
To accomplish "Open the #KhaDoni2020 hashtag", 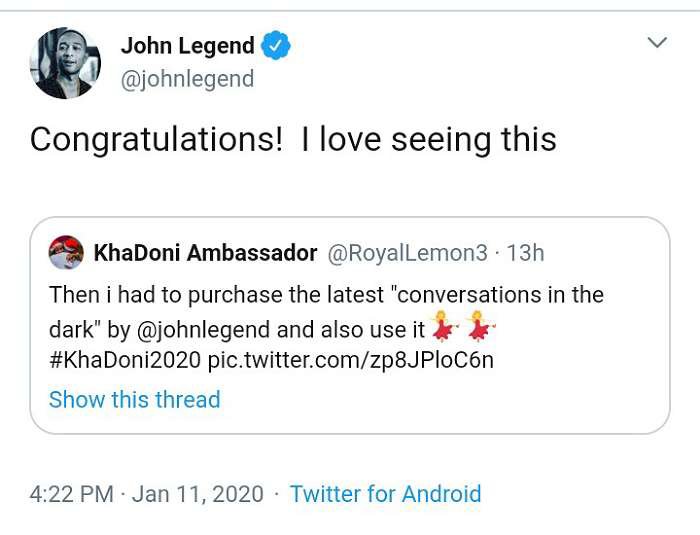I will pos(125,360).
